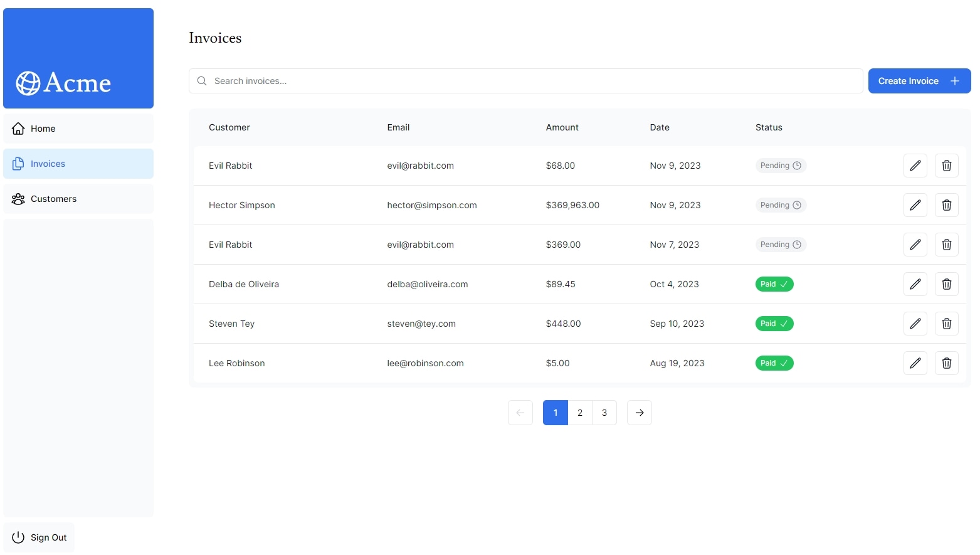Click the Paid badge for Lee Robinson
Screen dimensions: 980x555
[774, 363]
